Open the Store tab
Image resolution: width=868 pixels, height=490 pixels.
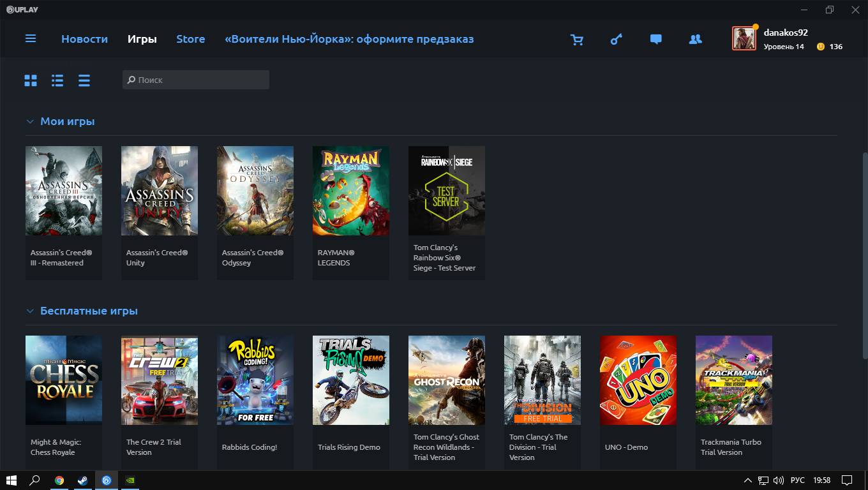191,39
